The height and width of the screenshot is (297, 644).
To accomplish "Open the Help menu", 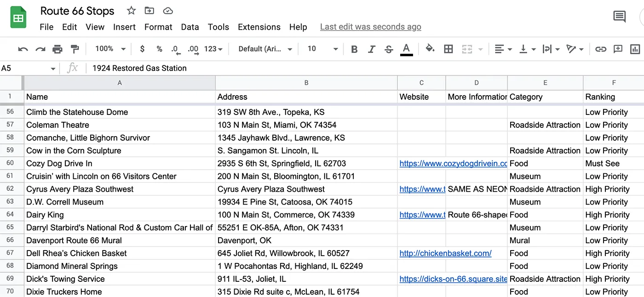I will (298, 27).
